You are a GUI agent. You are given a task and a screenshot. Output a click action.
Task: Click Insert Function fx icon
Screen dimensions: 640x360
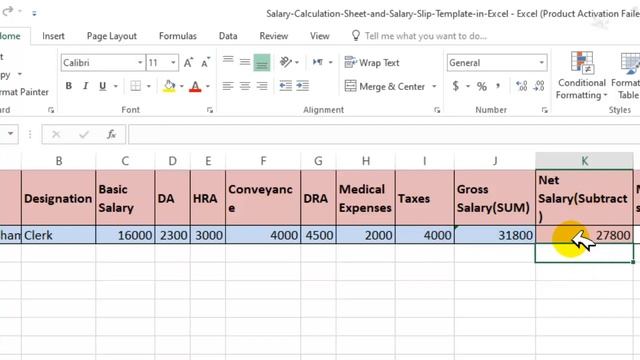pyautogui.click(x=111, y=134)
